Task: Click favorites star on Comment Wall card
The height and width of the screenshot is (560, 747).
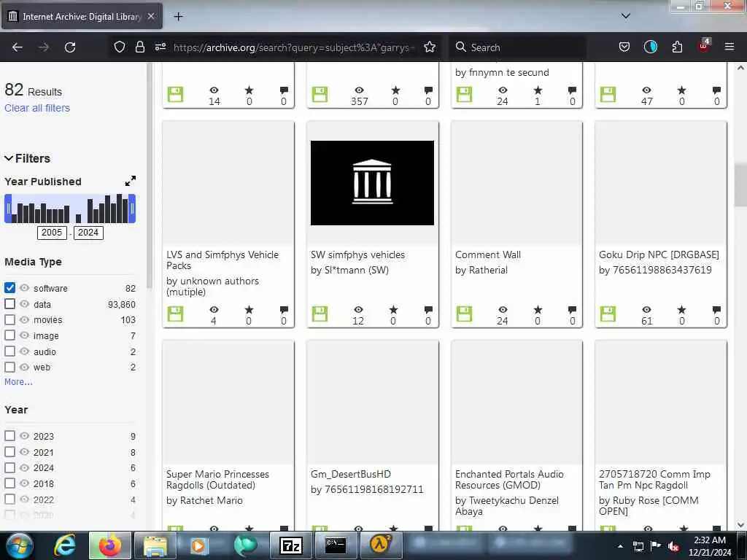Action: click(538, 310)
